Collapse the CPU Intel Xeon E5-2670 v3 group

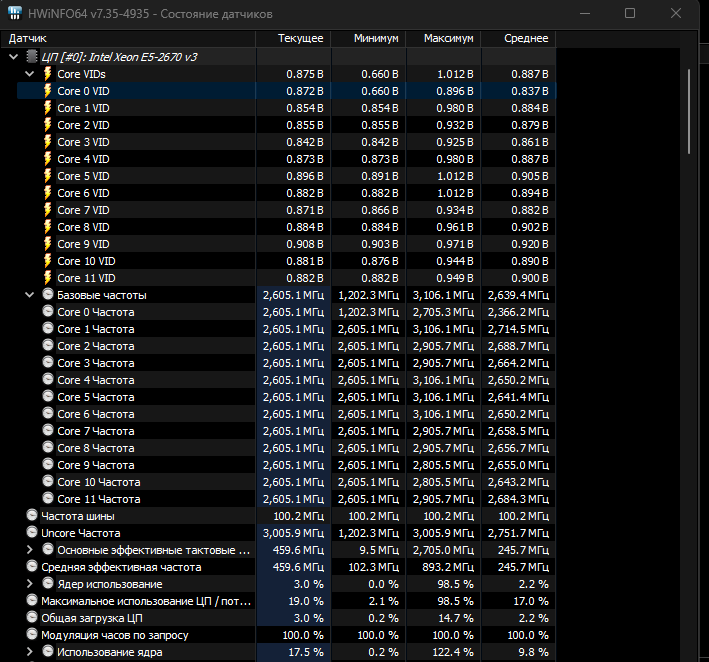(x=14, y=57)
